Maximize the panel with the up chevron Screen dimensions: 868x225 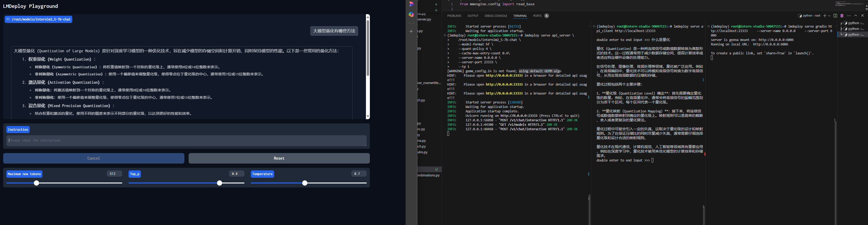click(x=855, y=16)
